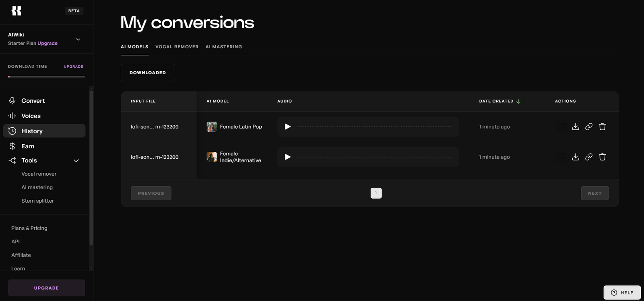
Task: Expand the AIWiki account dropdown
Action: (78, 39)
